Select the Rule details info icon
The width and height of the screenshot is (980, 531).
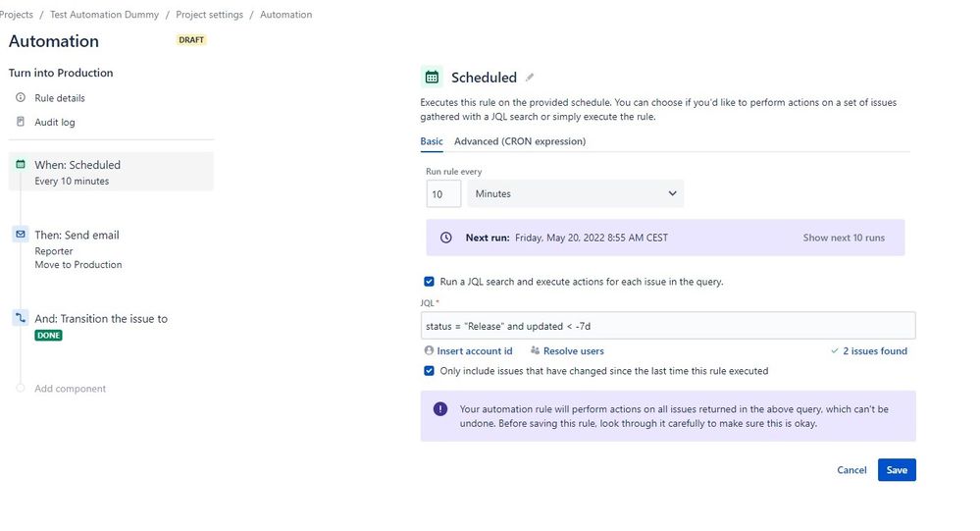tap(21, 97)
